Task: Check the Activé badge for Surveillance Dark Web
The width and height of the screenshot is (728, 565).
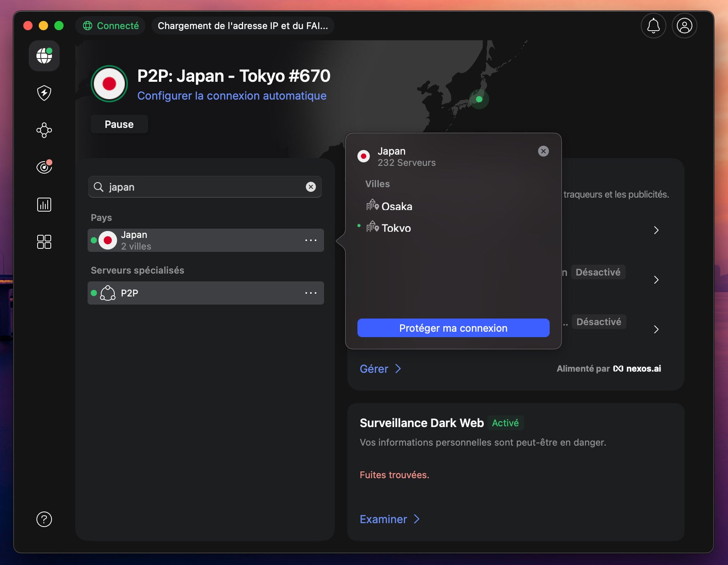Action: click(x=505, y=423)
